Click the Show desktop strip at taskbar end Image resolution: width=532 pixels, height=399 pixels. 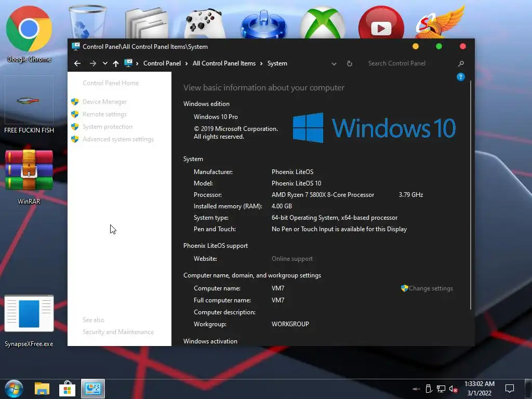[x=528, y=389]
